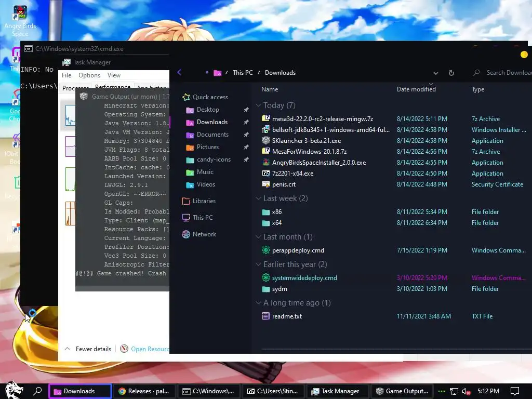
Task: Open Network in the navigation pane
Action: [x=199, y=234]
